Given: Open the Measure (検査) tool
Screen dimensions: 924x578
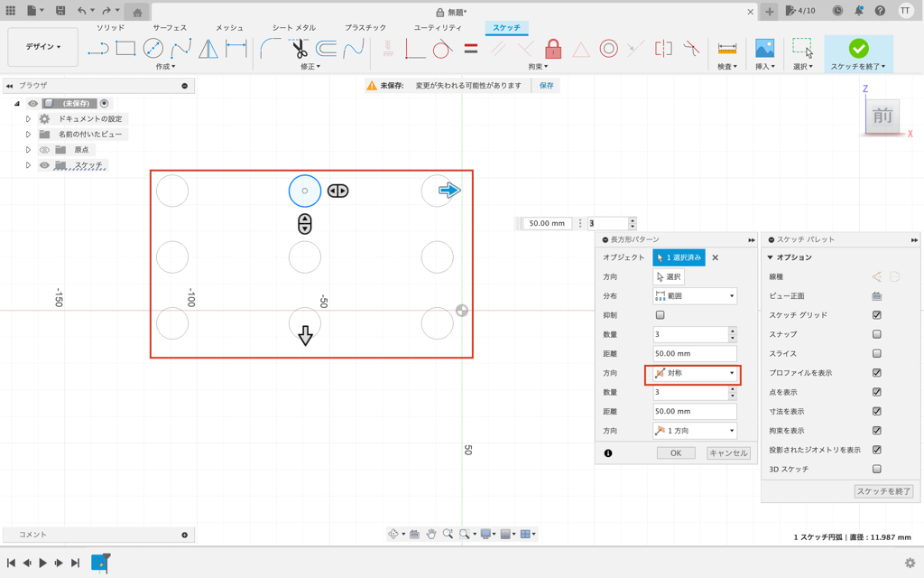Looking at the screenshot, I should coord(727,49).
